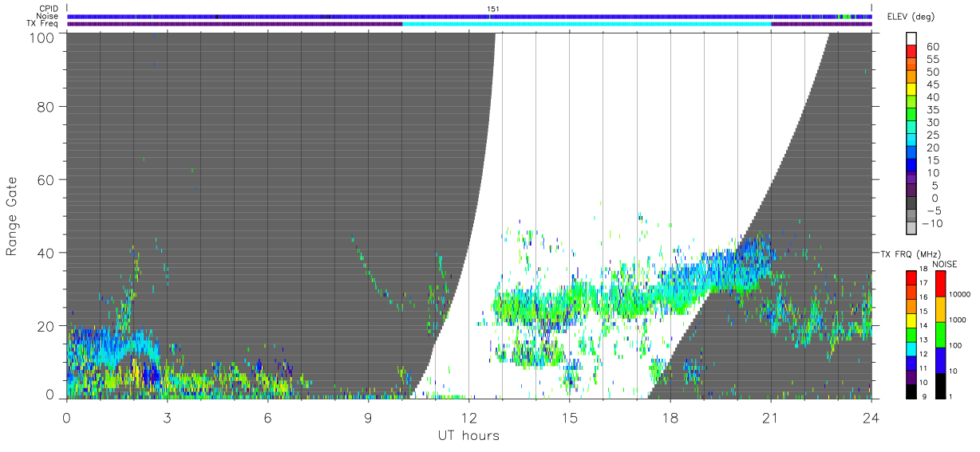
Task: Click the -5 tick label on the ELEV legend
Action: [x=933, y=210]
